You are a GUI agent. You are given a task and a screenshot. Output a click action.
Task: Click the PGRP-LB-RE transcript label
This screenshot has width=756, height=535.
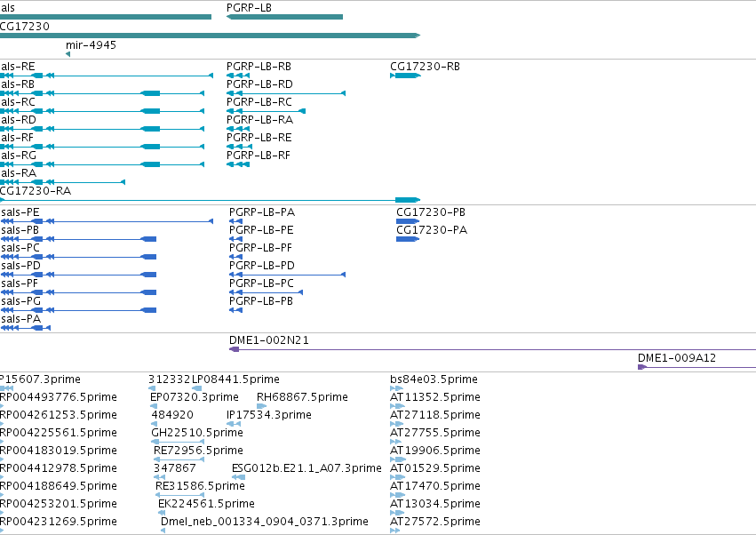[259, 138]
